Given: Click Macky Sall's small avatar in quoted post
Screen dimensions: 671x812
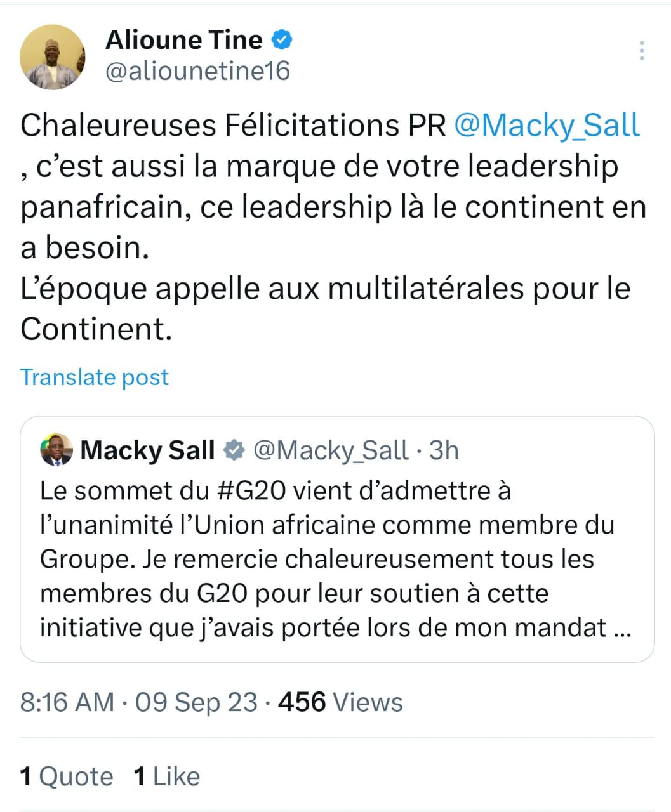Looking at the screenshot, I should tap(56, 450).
